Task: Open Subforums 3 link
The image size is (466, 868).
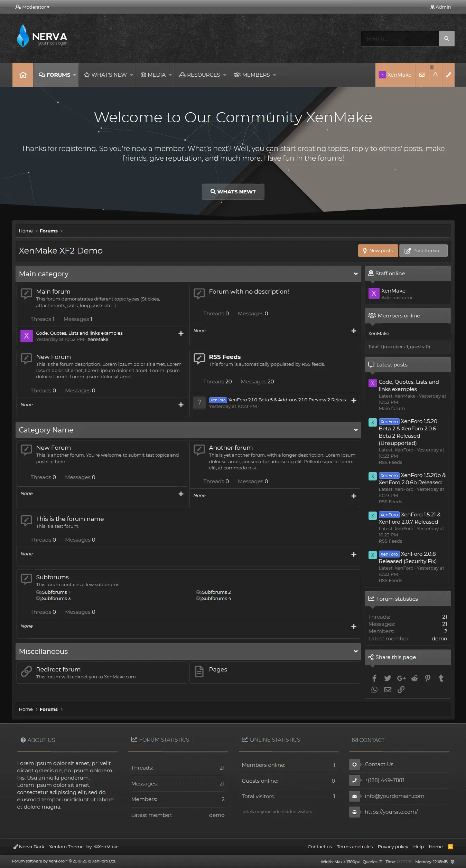Action: pyautogui.click(x=56, y=598)
